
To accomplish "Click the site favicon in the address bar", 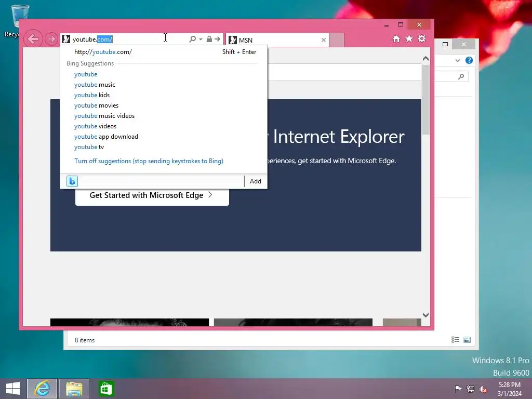I will click(x=66, y=39).
